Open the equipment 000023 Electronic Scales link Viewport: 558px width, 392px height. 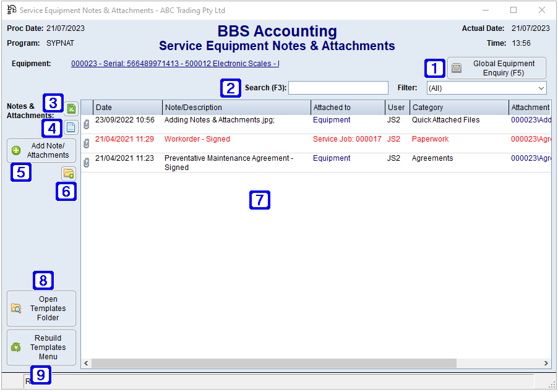coord(173,64)
